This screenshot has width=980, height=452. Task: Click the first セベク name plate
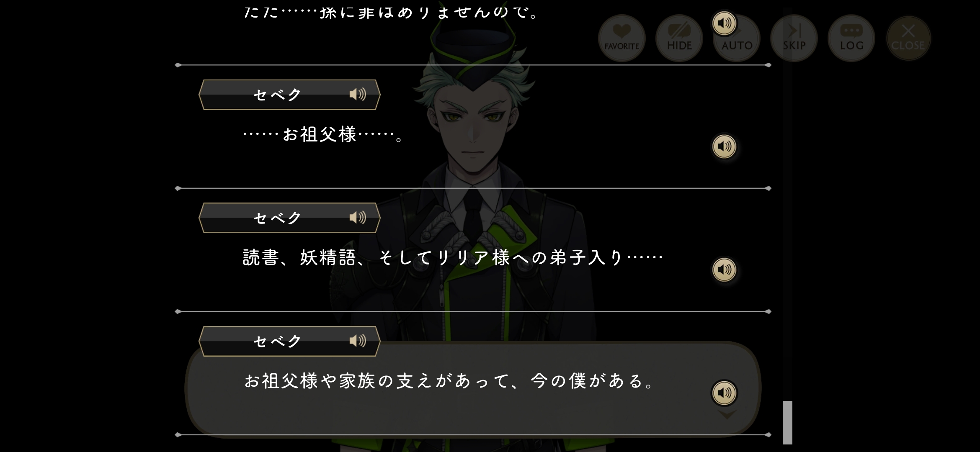[x=289, y=95]
